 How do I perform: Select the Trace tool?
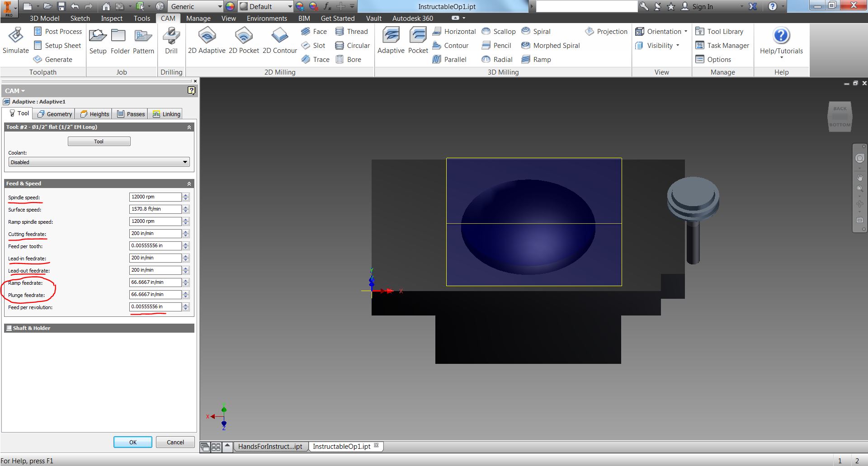coord(315,60)
